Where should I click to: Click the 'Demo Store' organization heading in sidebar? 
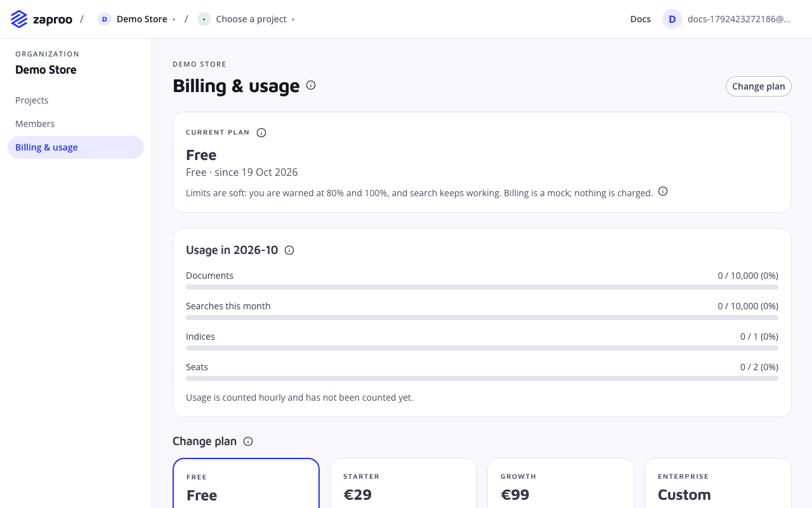(x=46, y=70)
